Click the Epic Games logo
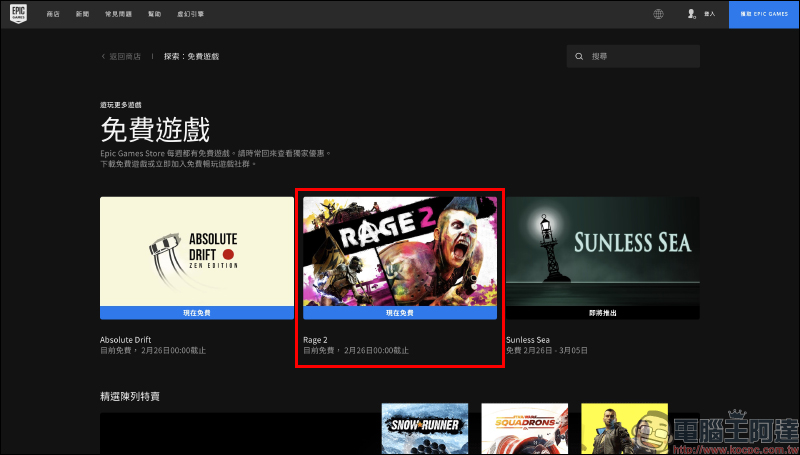 point(19,14)
